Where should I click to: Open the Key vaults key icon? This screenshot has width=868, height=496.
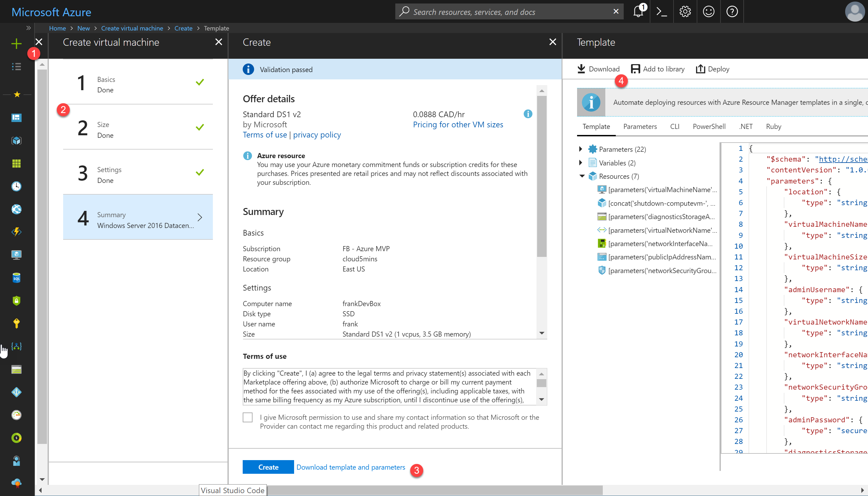coord(16,323)
